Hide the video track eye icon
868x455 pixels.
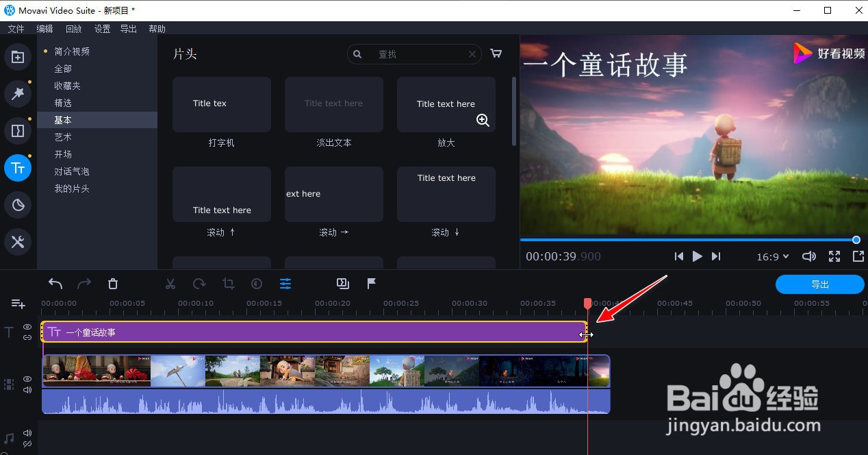27,379
